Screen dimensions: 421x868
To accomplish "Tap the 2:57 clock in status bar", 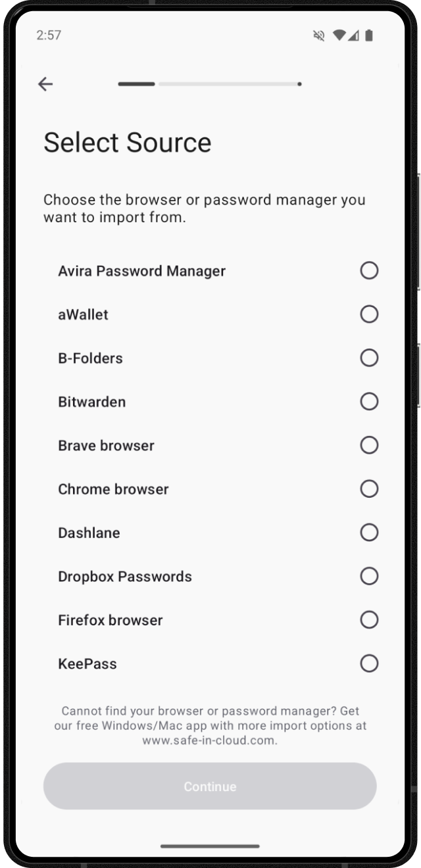I will pos(49,36).
